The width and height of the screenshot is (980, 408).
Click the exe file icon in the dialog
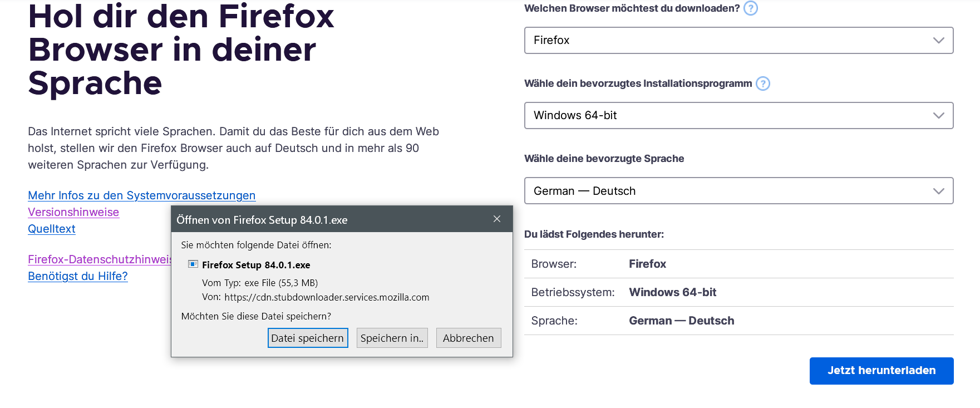[x=193, y=264]
